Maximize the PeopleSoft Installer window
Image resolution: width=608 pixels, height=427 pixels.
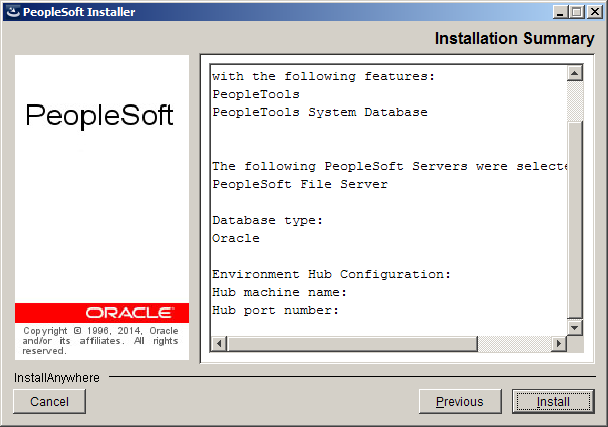pyautogui.click(x=576, y=12)
